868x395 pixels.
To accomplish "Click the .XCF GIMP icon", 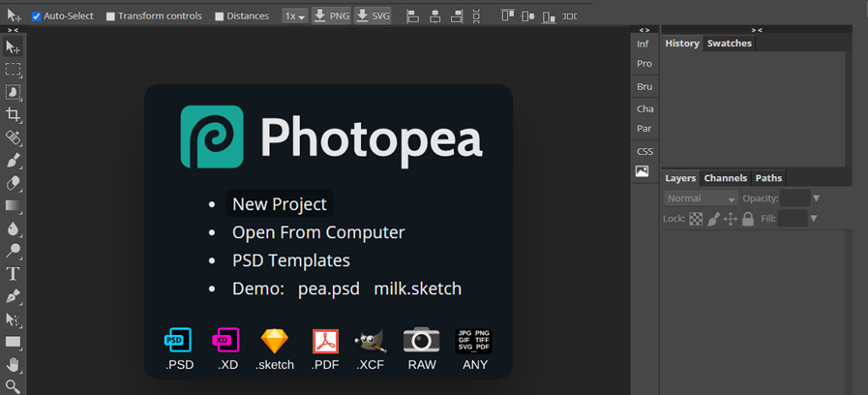I will point(371,341).
